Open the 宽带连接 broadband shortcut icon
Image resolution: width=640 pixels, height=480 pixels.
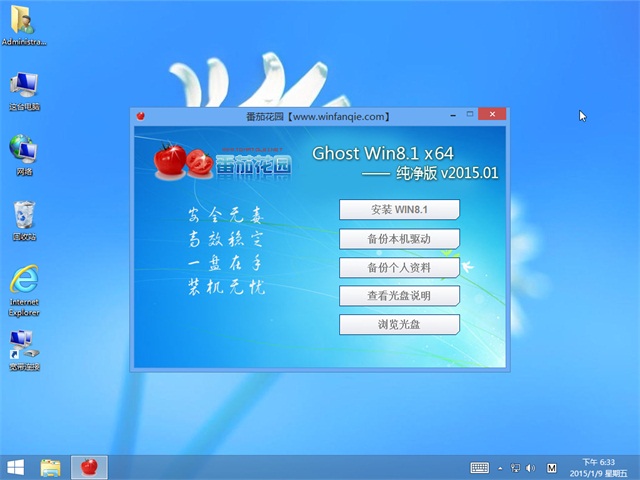point(25,350)
